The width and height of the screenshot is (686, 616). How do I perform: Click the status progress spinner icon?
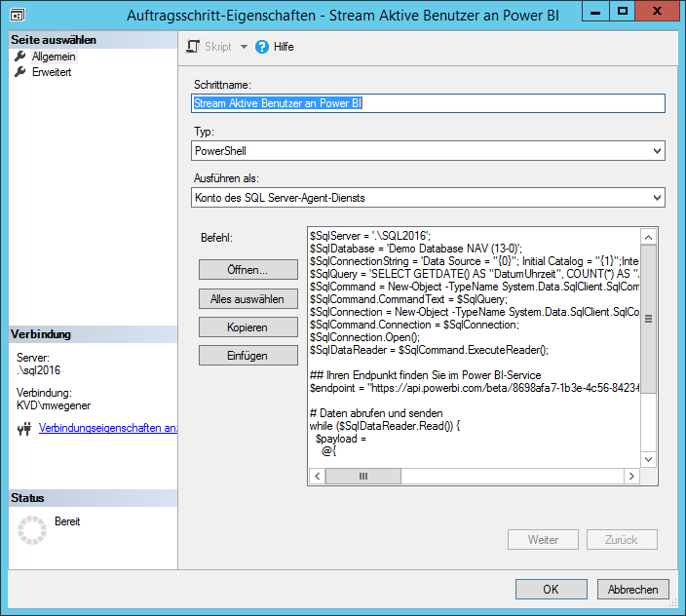pos(32,530)
